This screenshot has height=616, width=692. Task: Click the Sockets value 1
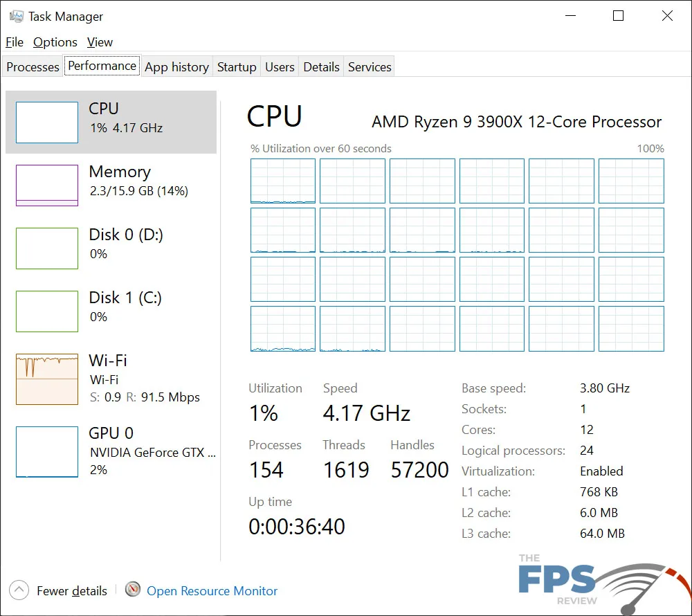(x=583, y=409)
